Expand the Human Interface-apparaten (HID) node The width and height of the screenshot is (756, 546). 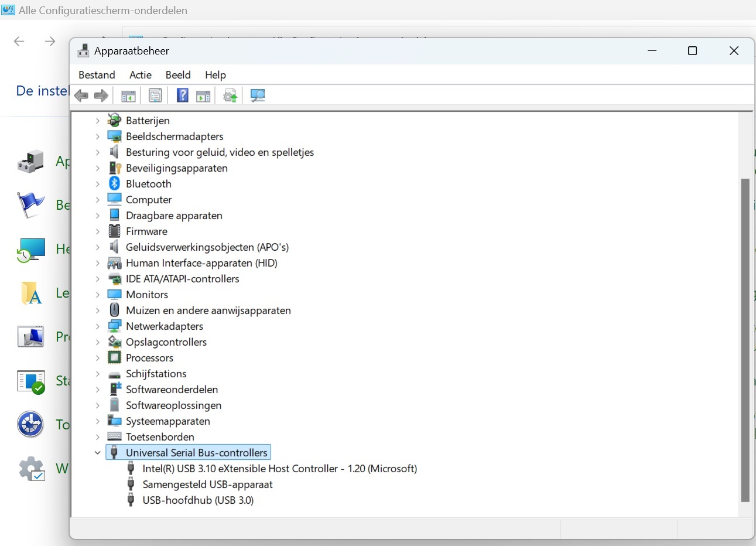tap(98, 263)
